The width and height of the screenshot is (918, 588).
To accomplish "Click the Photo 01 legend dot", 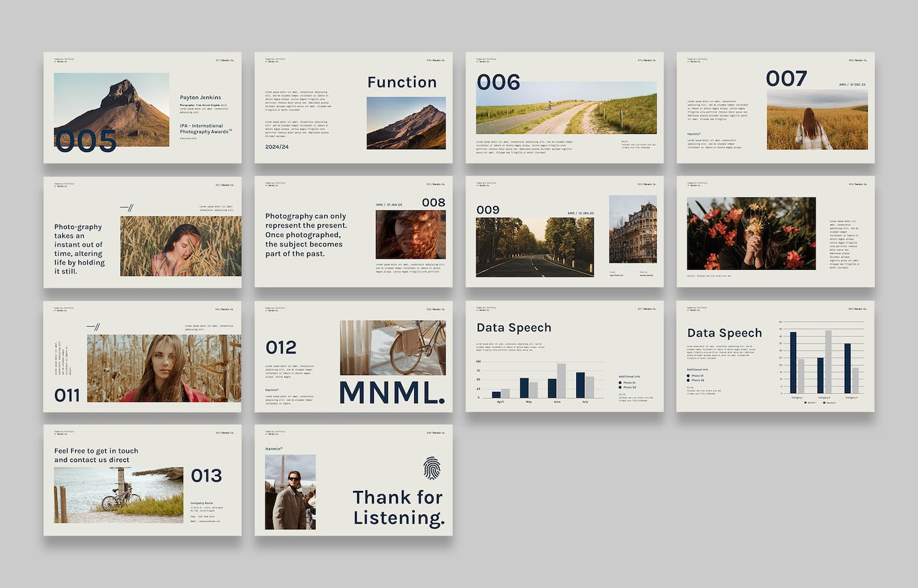I will [620, 382].
